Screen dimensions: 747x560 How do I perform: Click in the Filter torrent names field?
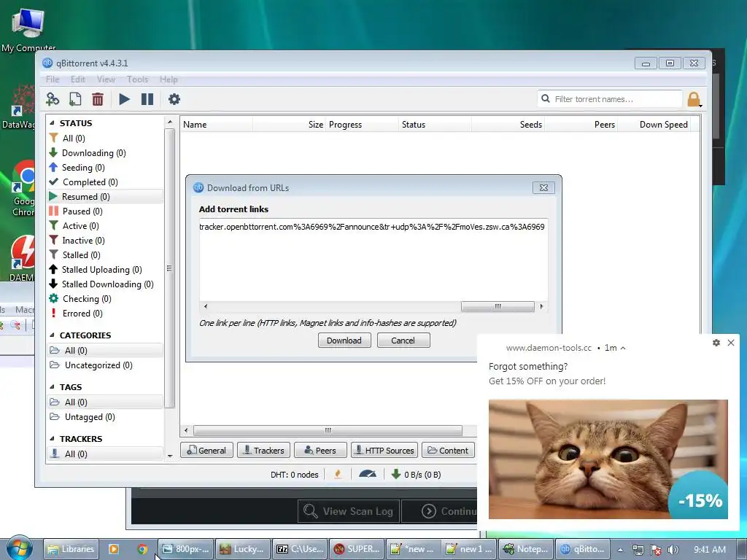(610, 99)
